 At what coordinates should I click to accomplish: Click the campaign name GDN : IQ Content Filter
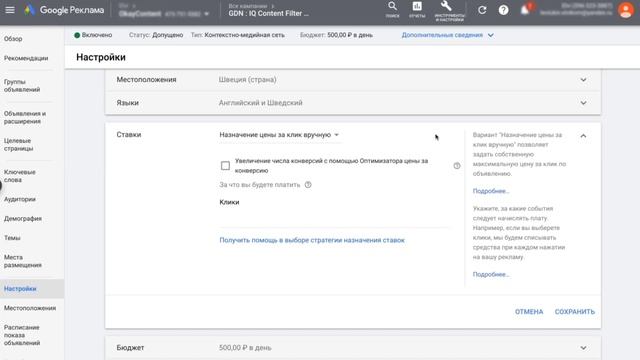269,13
